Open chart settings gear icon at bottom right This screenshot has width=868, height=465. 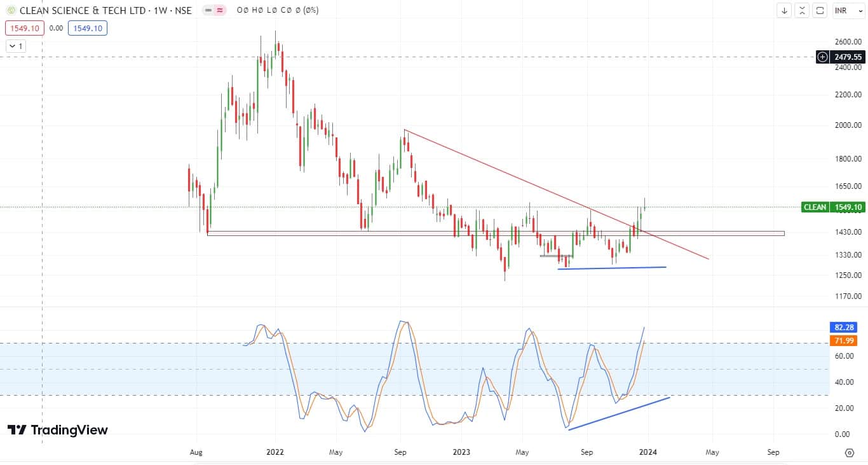click(850, 453)
